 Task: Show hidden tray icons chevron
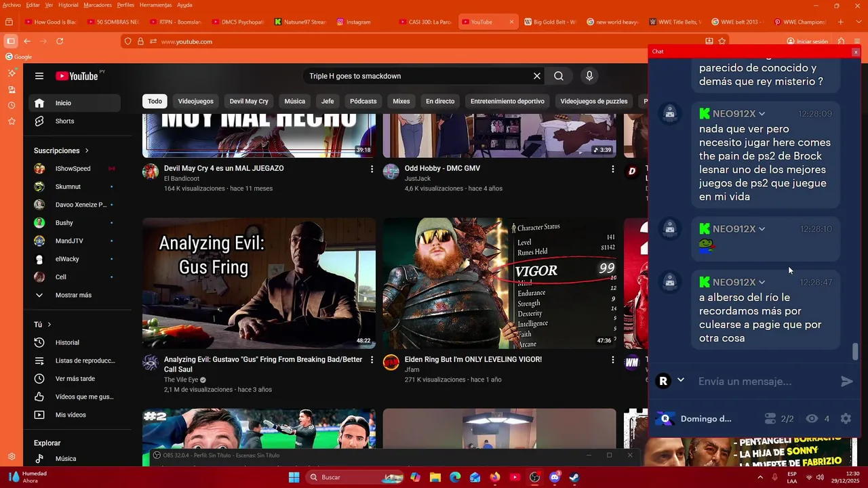pyautogui.click(x=761, y=477)
